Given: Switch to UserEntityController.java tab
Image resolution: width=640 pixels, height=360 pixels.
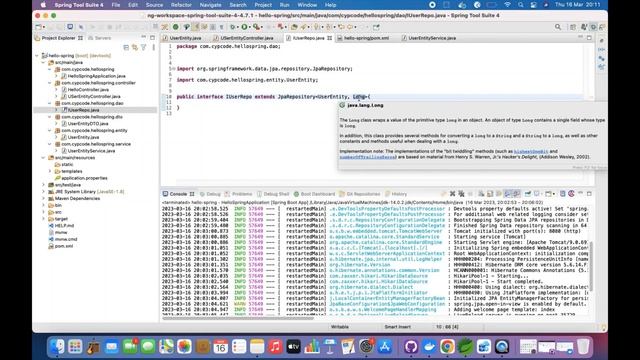Looking at the screenshot, I should 247,38.
